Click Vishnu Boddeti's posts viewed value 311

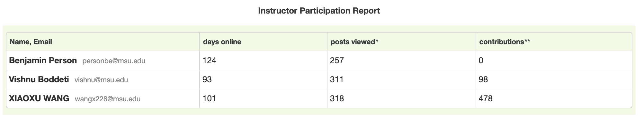336,79
